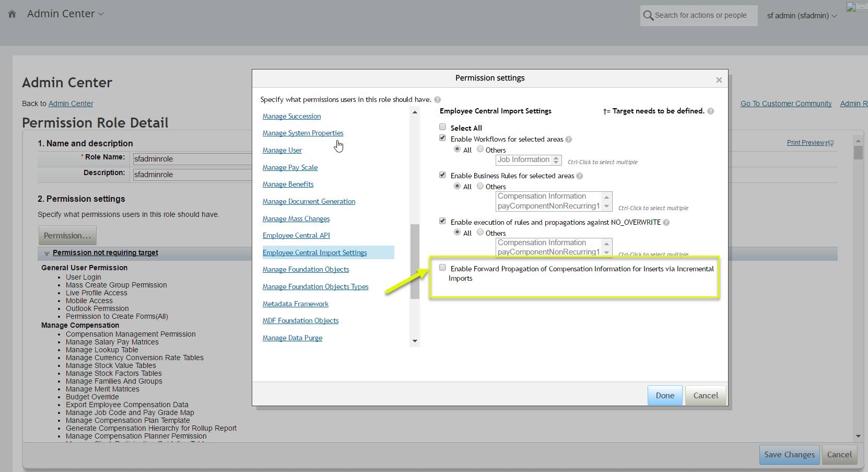
Task: Open Manage Mass Changes category
Action: [x=296, y=219]
